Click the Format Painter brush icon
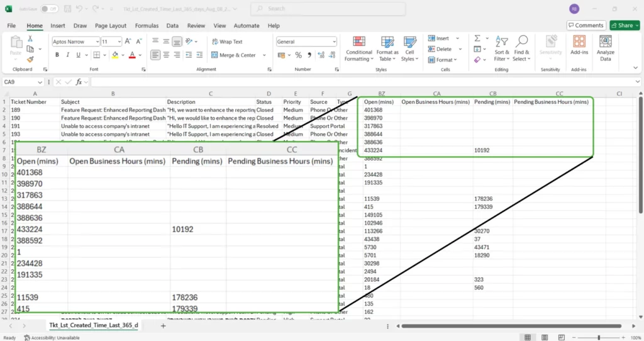644x341 pixels. tap(30, 59)
